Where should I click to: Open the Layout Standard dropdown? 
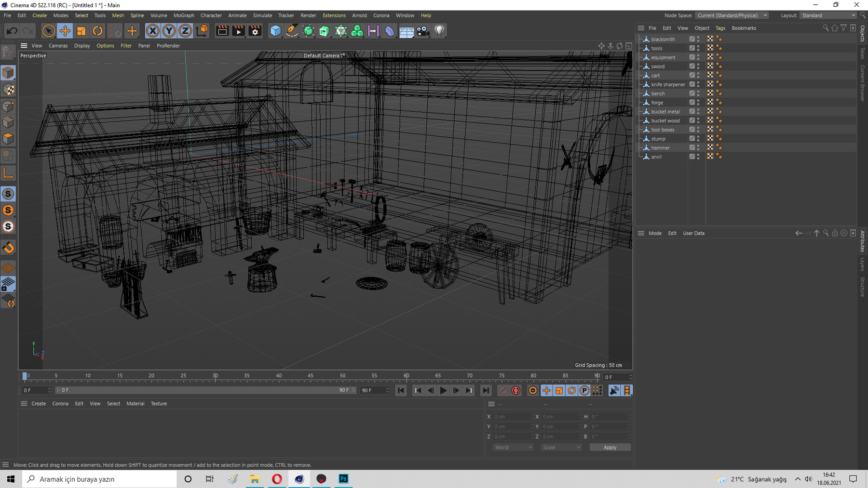(828, 15)
